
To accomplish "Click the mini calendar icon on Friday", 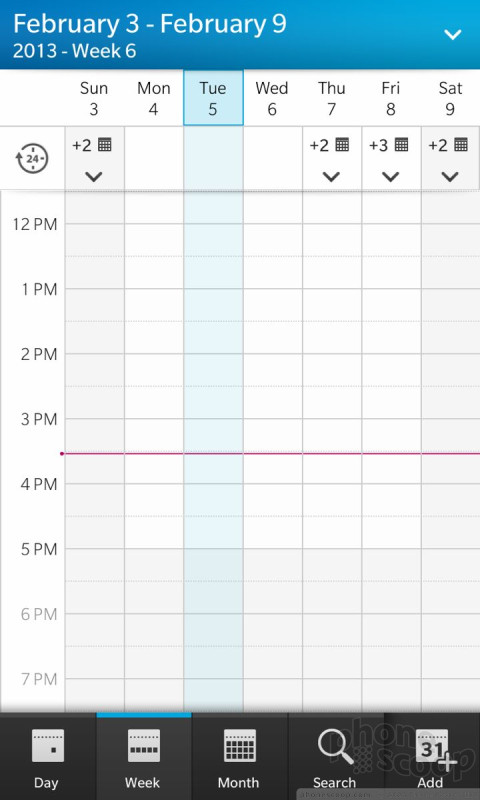I will [x=402, y=145].
